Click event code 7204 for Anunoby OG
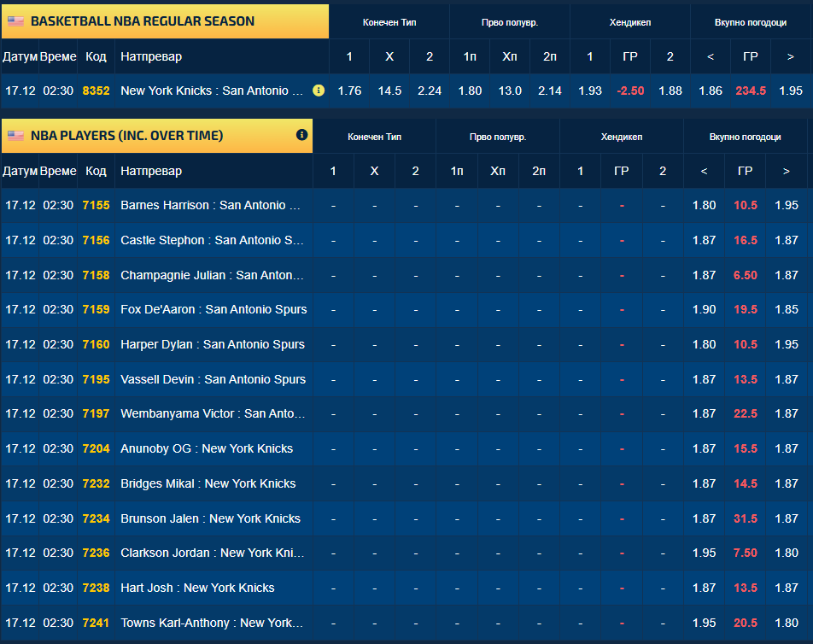This screenshot has width=813, height=644. click(x=96, y=448)
